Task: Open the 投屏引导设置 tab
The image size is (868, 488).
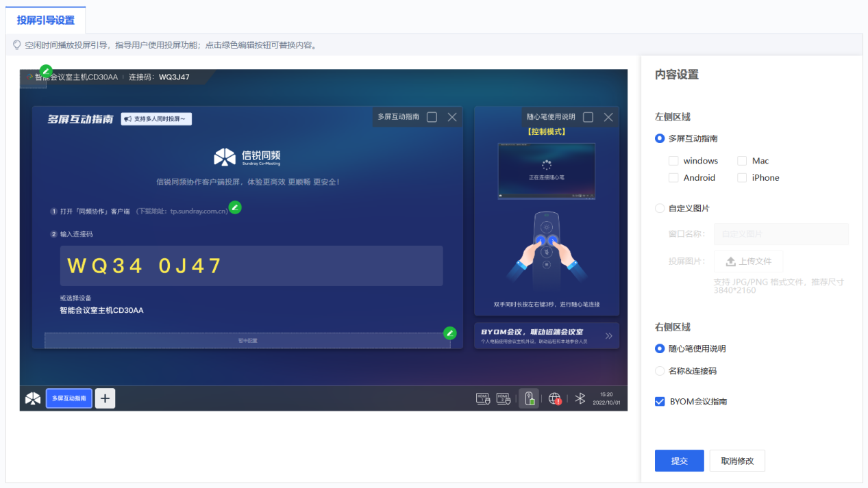Action: [46, 20]
